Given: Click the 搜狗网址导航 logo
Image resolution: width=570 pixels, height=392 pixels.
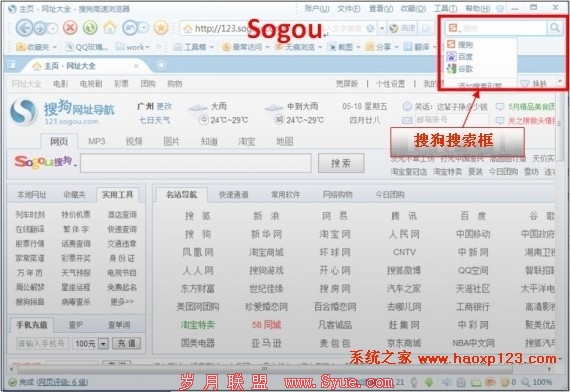Looking at the screenshot, I should [x=62, y=112].
